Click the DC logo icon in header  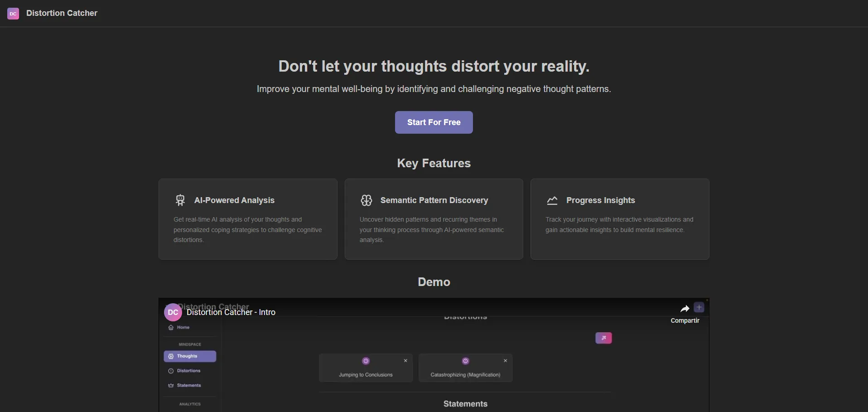pos(13,14)
